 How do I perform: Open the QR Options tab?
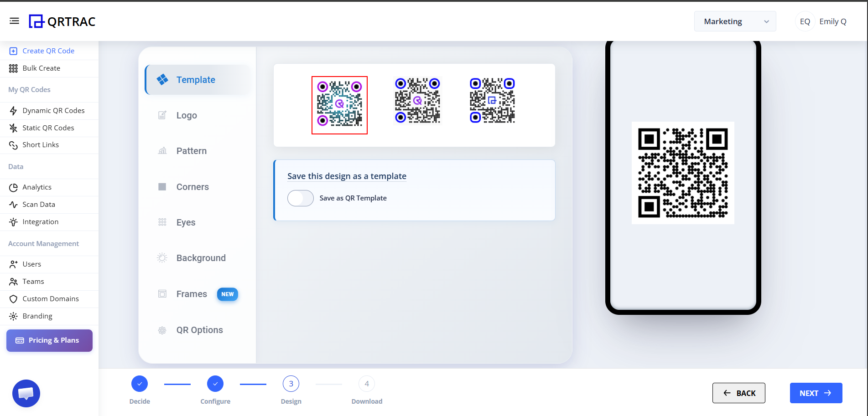(198, 330)
